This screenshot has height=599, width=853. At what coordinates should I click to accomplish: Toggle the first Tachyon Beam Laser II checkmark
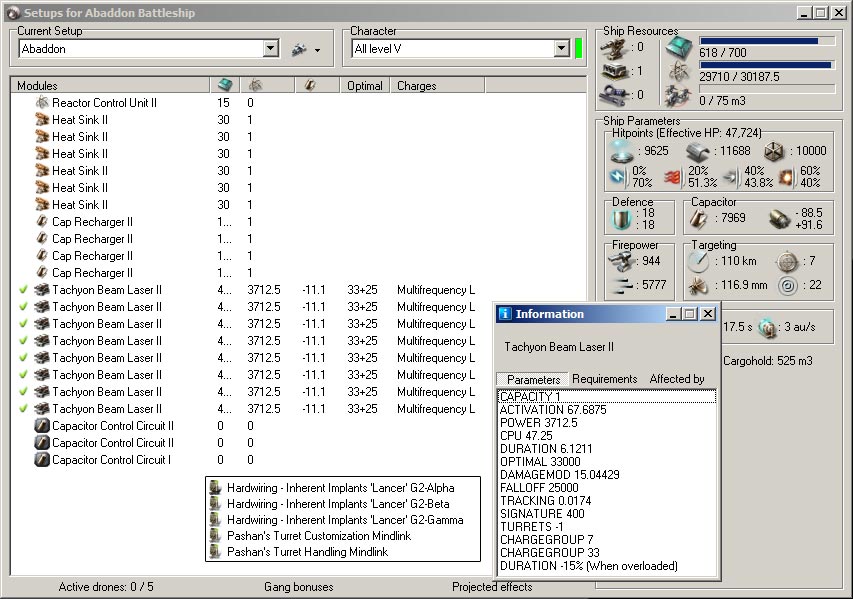[23, 290]
